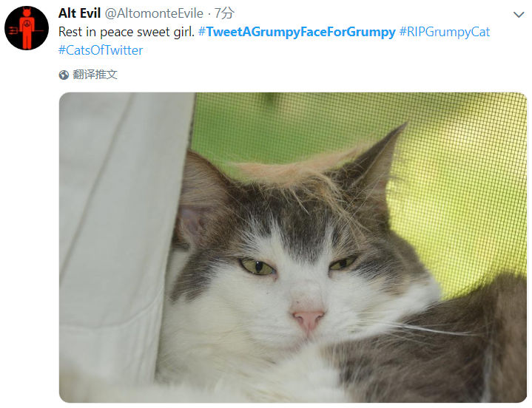Open Alt Evil's red devil profile avatar
The height and width of the screenshot is (408, 532).
pos(27,28)
